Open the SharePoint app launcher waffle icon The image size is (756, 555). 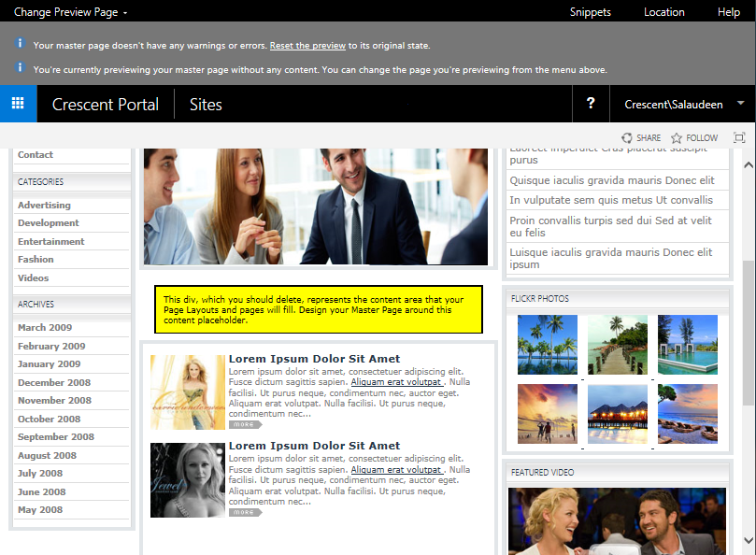pyautogui.click(x=18, y=104)
